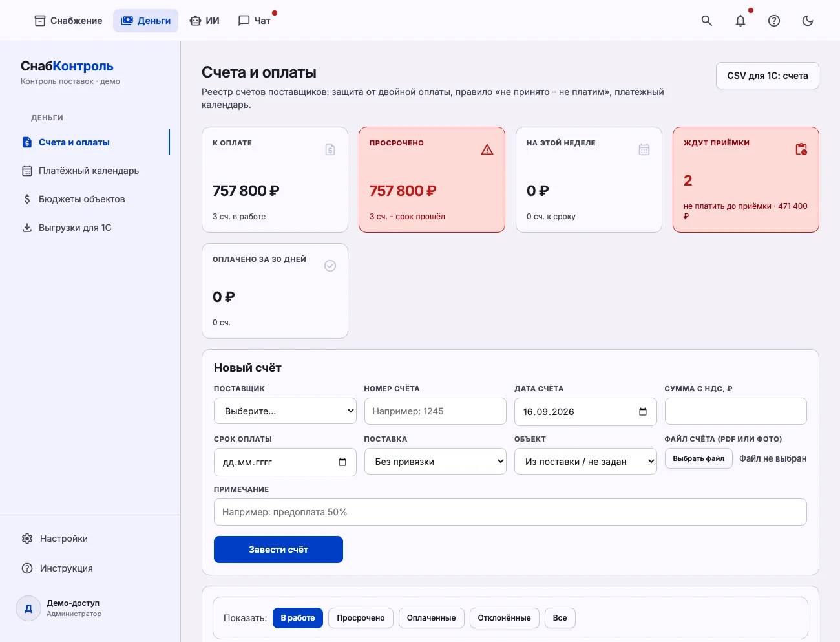Focus the Сумма с НДС field

point(736,411)
